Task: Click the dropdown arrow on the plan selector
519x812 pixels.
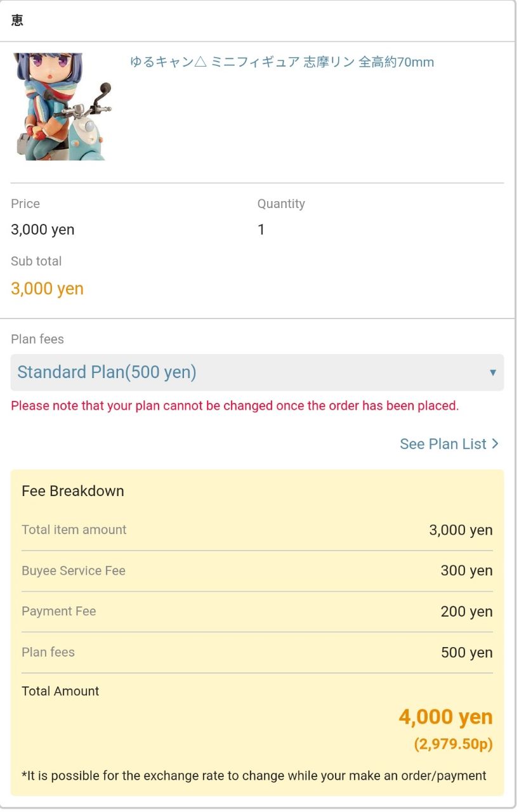Action: click(x=492, y=373)
